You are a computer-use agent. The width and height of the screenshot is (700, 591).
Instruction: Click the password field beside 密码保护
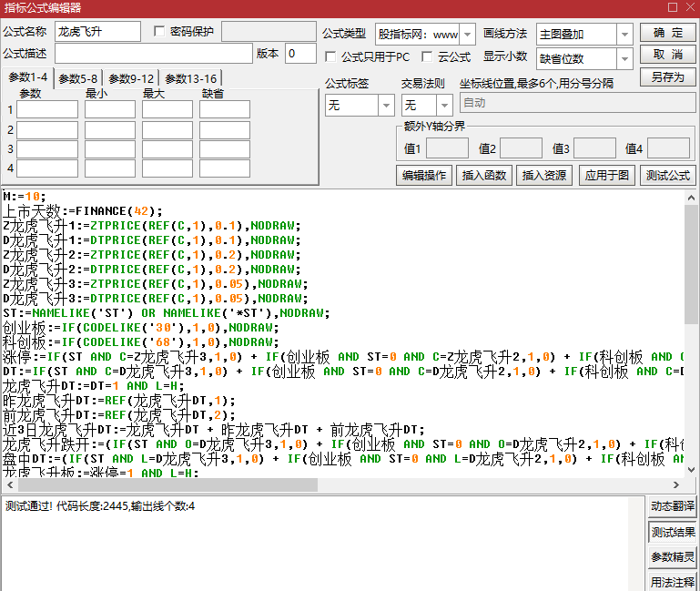pyautogui.click(x=269, y=32)
